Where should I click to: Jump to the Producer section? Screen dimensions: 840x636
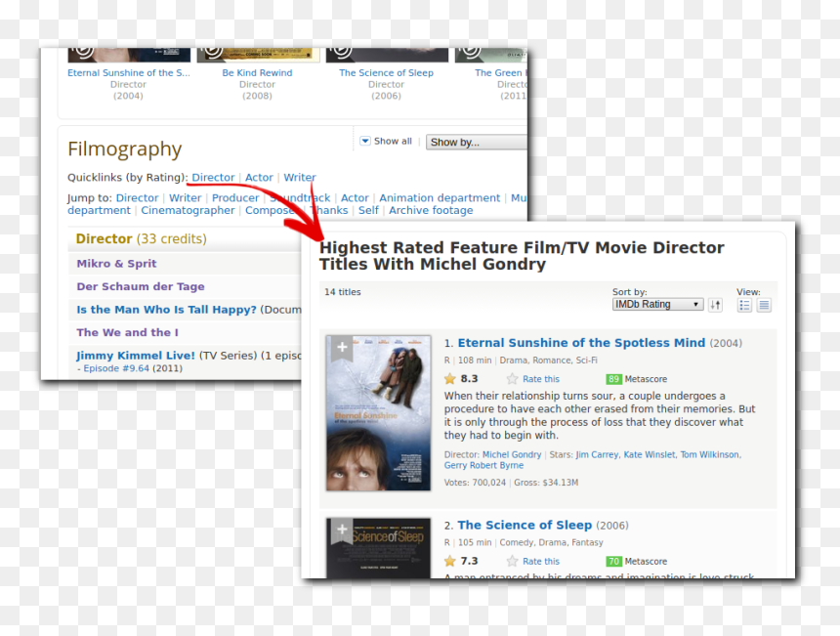click(235, 197)
